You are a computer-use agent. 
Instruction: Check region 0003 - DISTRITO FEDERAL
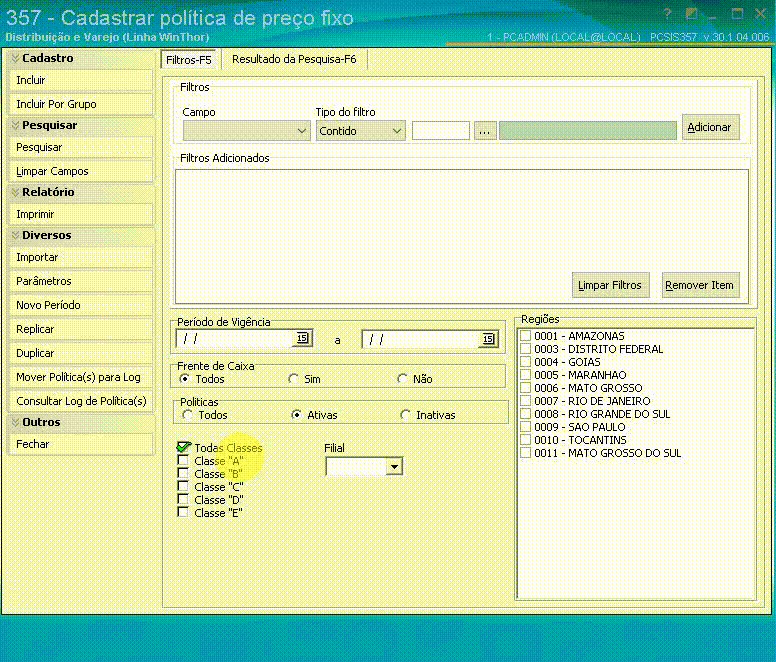pyautogui.click(x=526, y=349)
